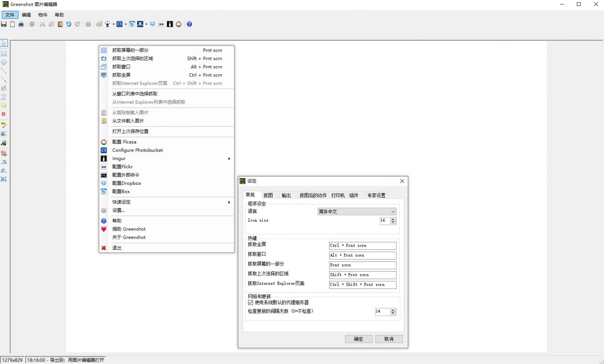Click the 抓取全屏 hotkey field in captured dialog
The width and height of the screenshot is (604, 364).
[363, 246]
